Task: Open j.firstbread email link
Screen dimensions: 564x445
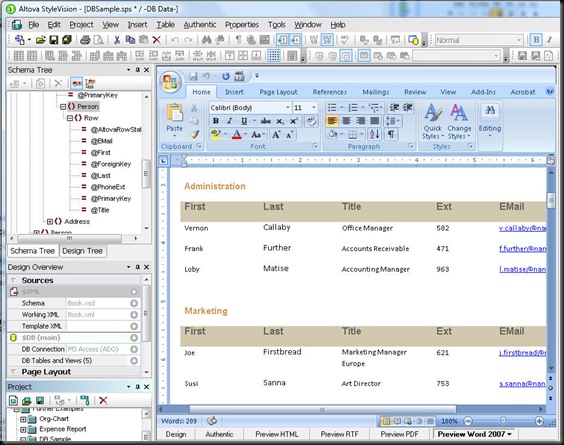Action: [x=522, y=353]
